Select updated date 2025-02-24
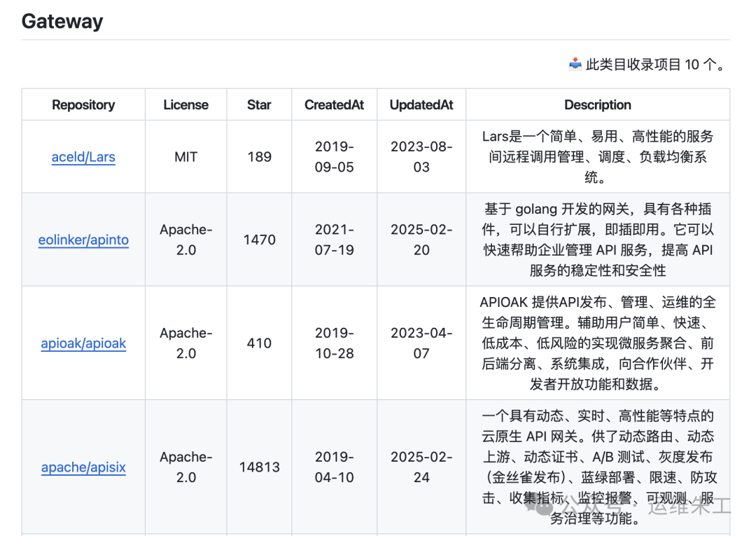Image resolution: width=756 pixels, height=536 pixels. pyautogui.click(x=421, y=467)
